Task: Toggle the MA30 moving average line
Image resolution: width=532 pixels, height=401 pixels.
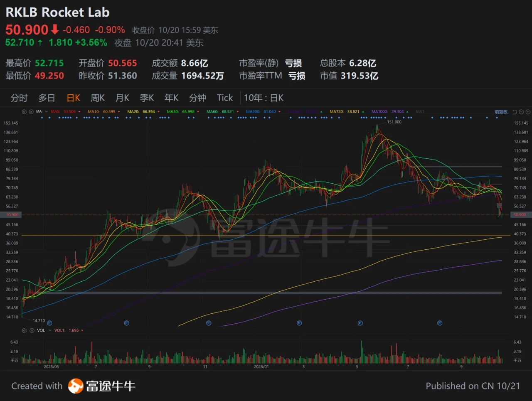Action: [183, 112]
